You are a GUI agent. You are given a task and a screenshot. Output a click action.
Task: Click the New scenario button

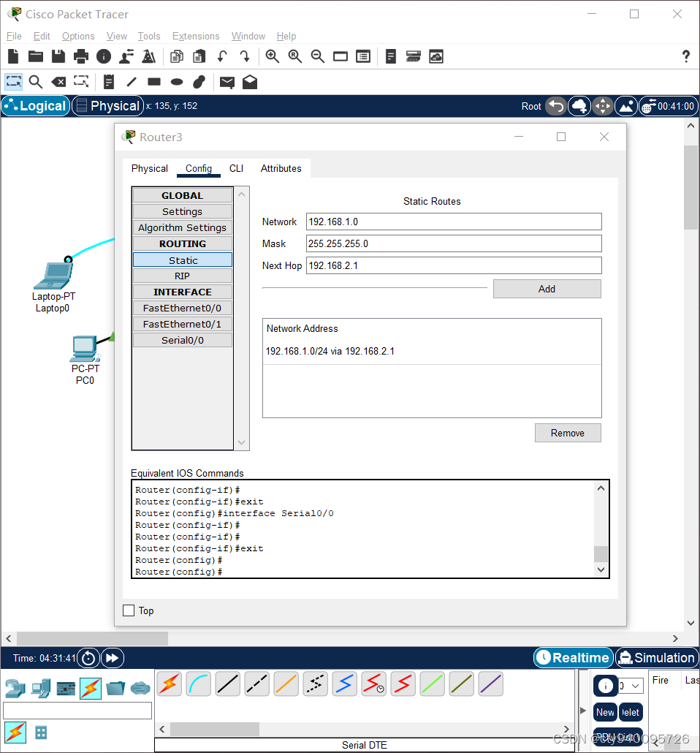[605, 712]
